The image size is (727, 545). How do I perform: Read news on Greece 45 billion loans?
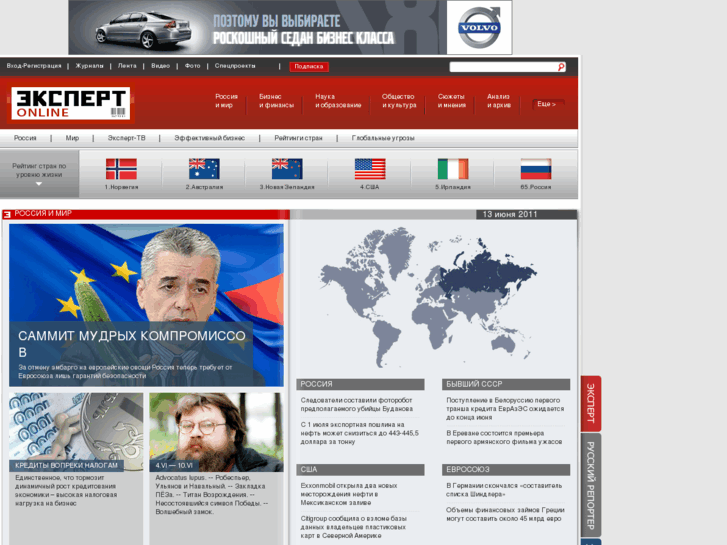(x=505, y=514)
